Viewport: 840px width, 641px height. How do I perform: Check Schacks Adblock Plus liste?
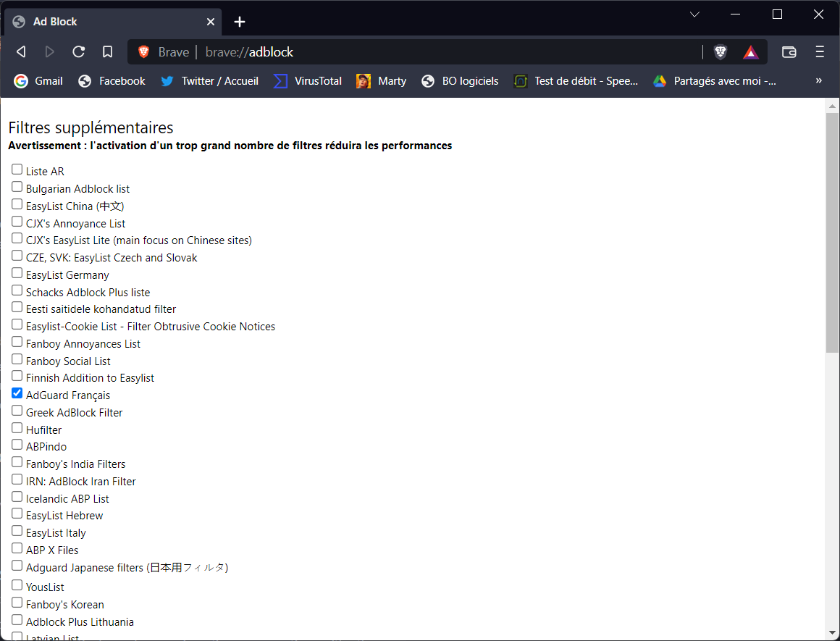(17, 290)
